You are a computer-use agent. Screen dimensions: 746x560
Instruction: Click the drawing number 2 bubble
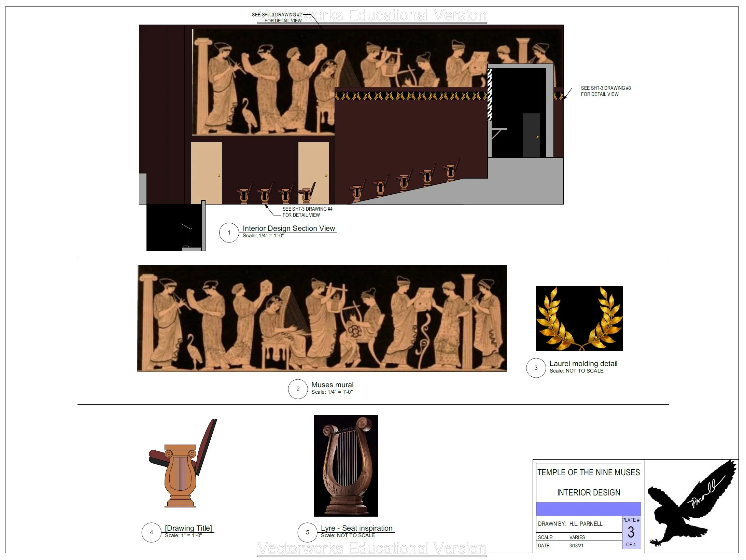[298, 389]
